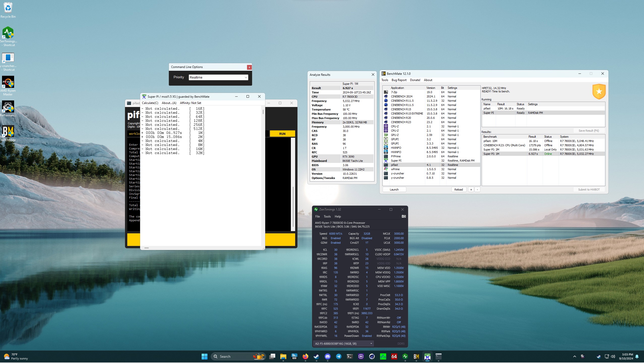Select the ZenTimings shortcut on the desktop
Screen dimensions: 644x363
[8, 37]
